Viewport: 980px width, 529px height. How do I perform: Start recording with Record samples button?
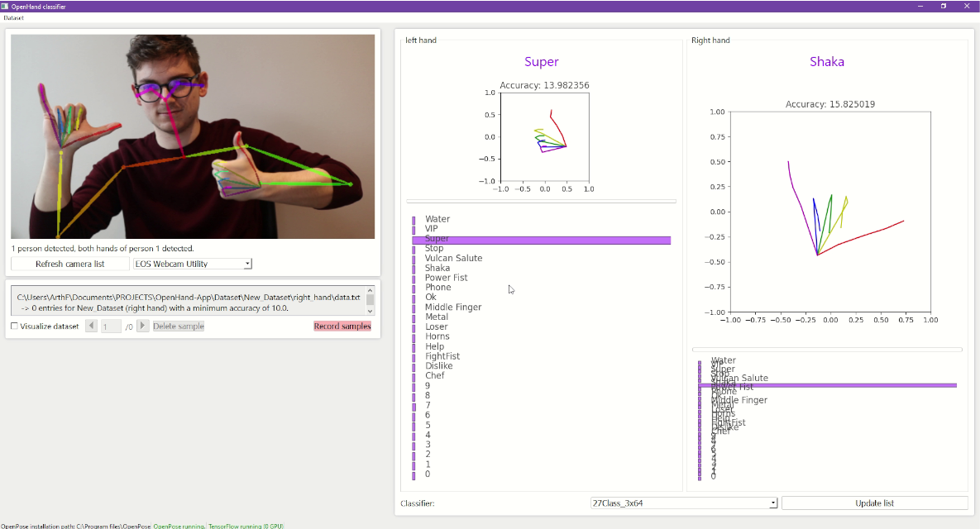pyautogui.click(x=342, y=326)
